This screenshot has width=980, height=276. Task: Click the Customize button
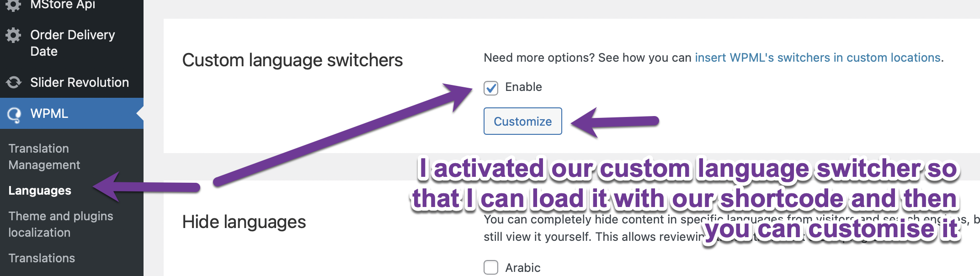[522, 121]
